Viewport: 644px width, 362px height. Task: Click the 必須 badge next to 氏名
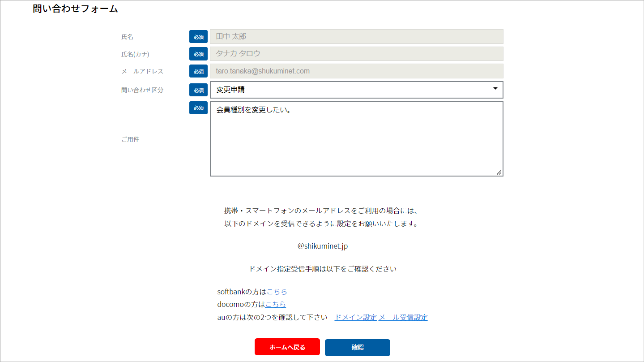[x=198, y=37]
